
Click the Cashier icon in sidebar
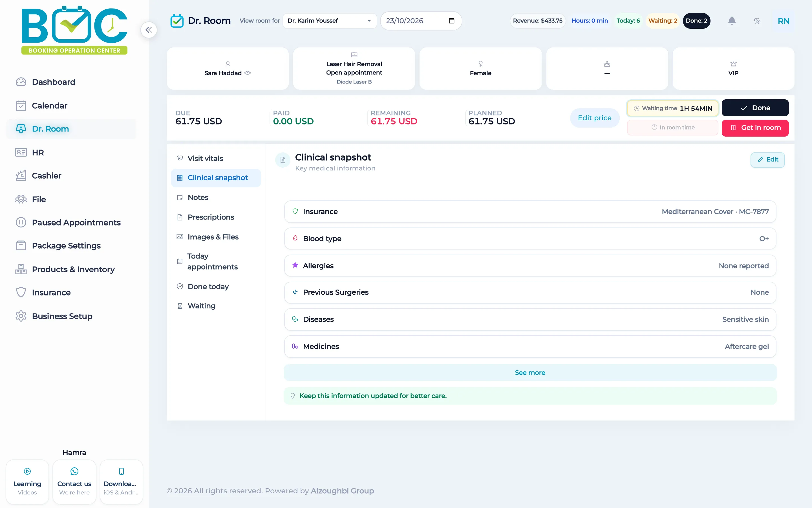21,175
